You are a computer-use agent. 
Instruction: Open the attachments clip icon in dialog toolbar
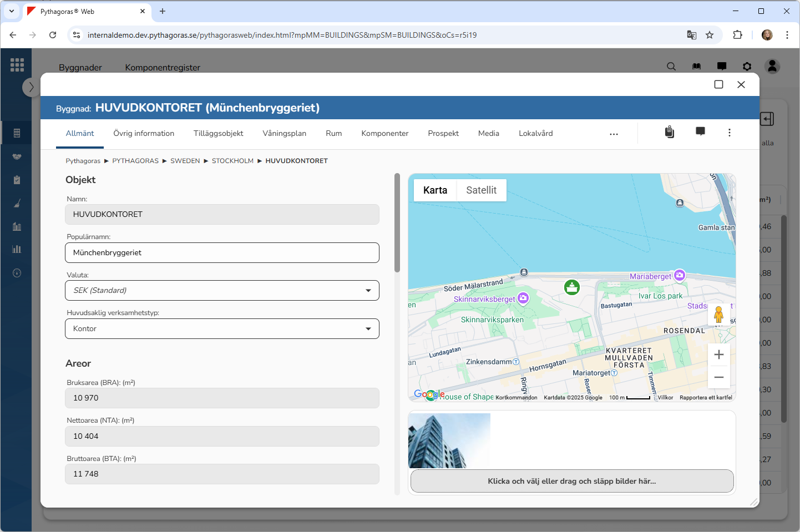670,132
